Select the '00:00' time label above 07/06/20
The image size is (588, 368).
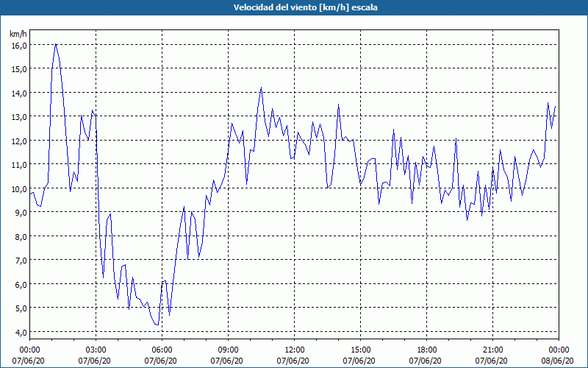[29, 350]
